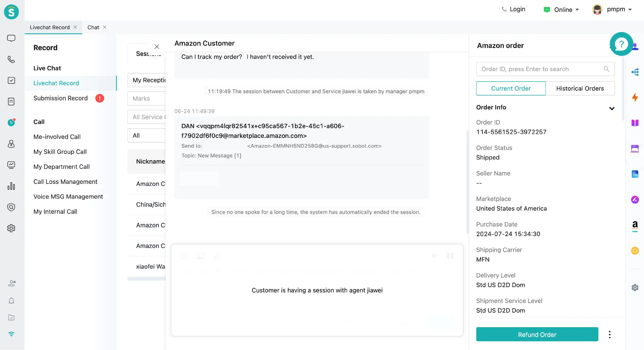Open the blue document notes icon

click(x=635, y=174)
